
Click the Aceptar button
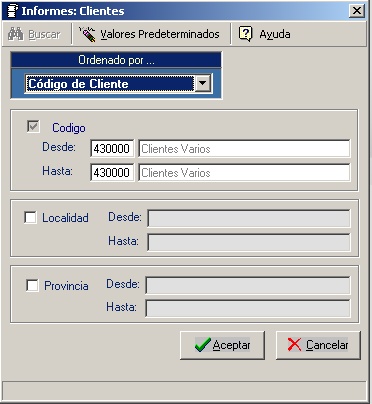222,345
